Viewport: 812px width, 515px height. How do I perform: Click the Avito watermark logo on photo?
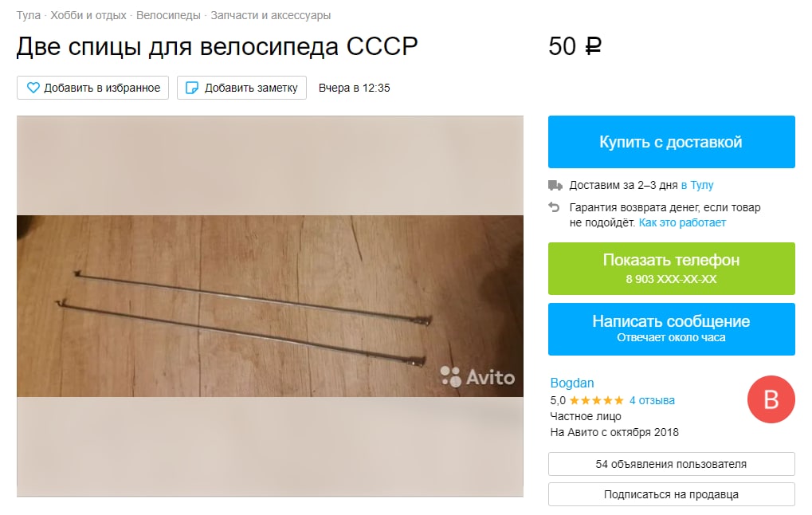pyautogui.click(x=477, y=376)
